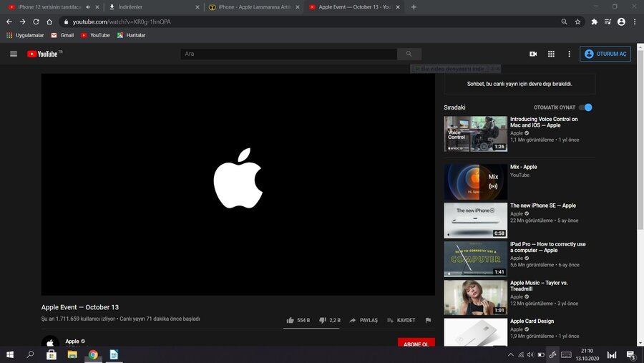This screenshot has width=644, height=363.
Task: Bookmark this page with star icon
Action: tap(578, 21)
